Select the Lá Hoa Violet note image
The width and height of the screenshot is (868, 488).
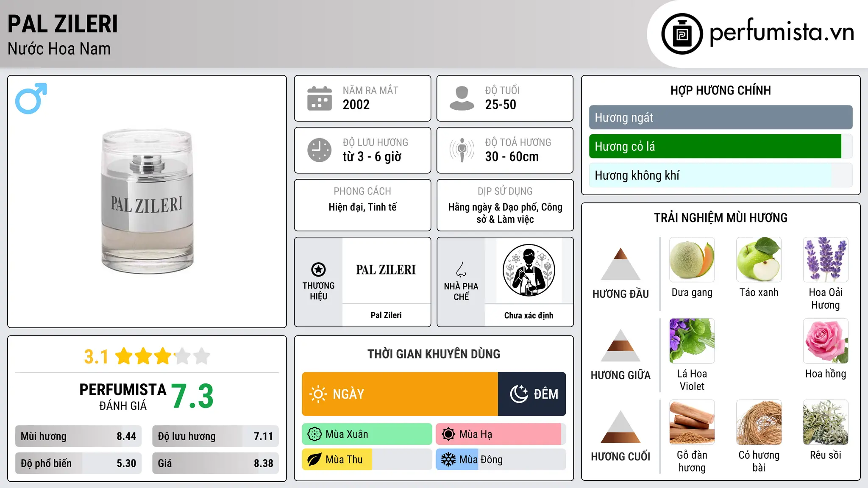pyautogui.click(x=692, y=341)
